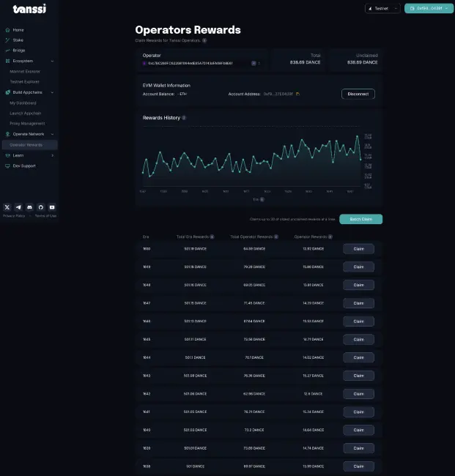The height and width of the screenshot is (476, 455).
Task: Claim the 14.02 DANCE reward
Action: click(358, 357)
